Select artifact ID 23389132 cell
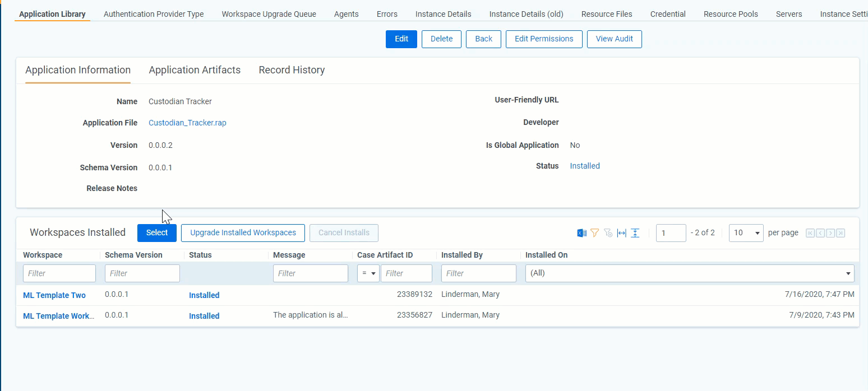Screen dimensions: 868x391 415,294
